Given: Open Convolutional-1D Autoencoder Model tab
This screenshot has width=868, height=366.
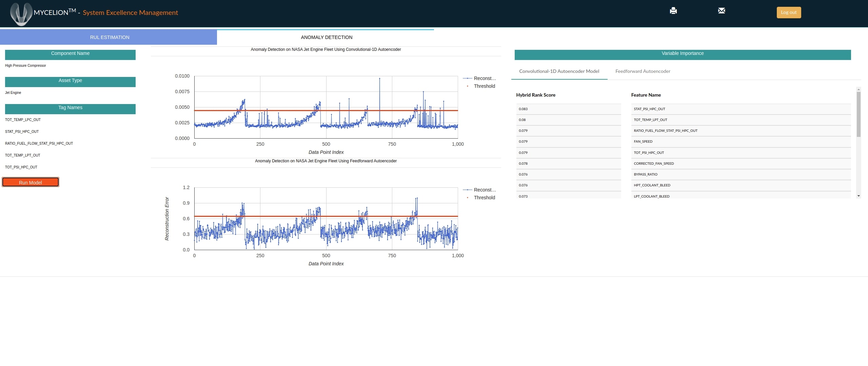Looking at the screenshot, I should coord(559,71).
